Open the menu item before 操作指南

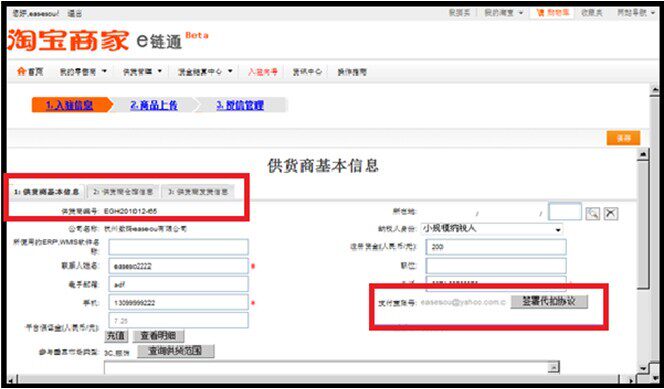307,72
